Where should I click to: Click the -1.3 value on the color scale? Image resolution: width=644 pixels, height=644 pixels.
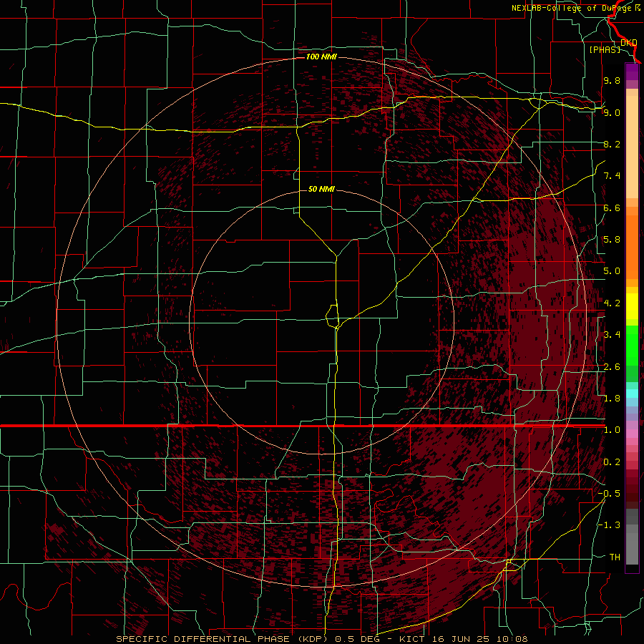pos(609,525)
